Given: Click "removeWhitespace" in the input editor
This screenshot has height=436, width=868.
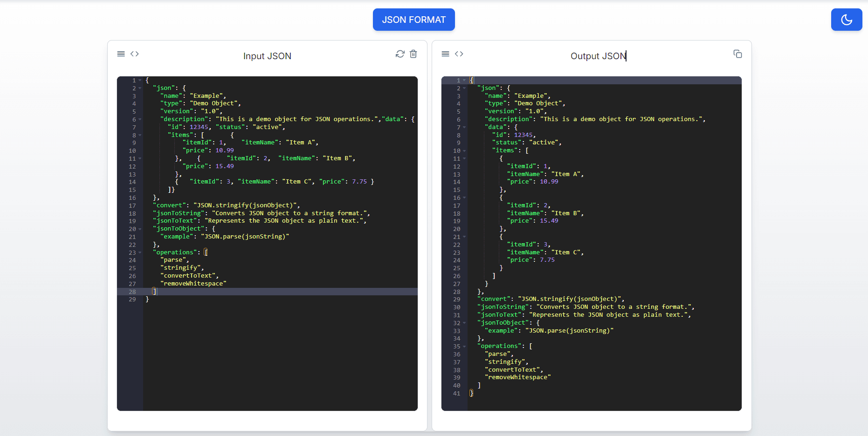Looking at the screenshot, I should 193,284.
